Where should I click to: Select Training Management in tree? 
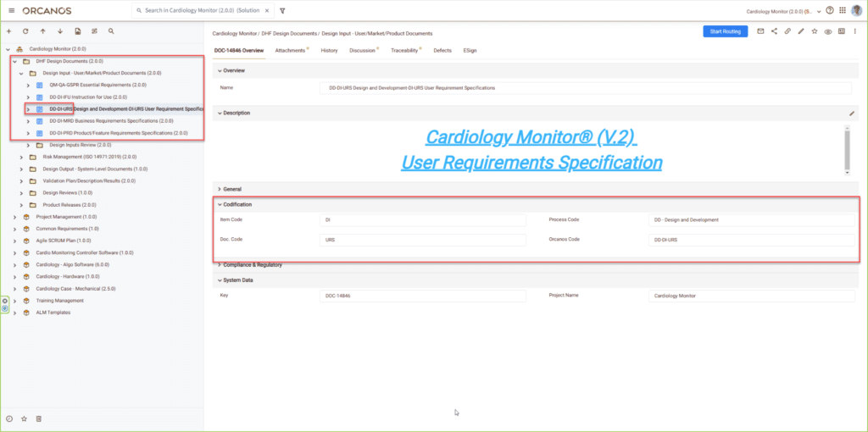point(60,301)
